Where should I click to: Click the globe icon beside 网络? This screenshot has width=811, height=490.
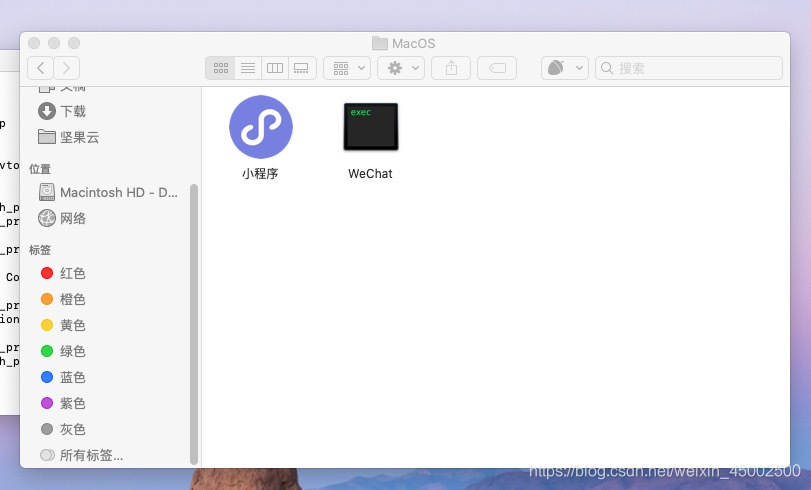point(47,218)
